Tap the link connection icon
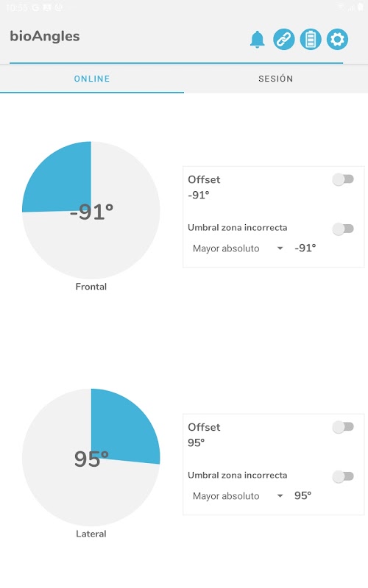The image size is (368, 588). [284, 39]
